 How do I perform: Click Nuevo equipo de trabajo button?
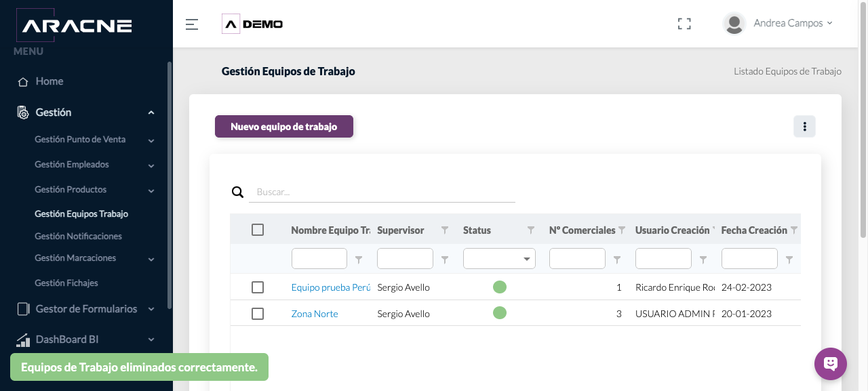[x=284, y=127]
